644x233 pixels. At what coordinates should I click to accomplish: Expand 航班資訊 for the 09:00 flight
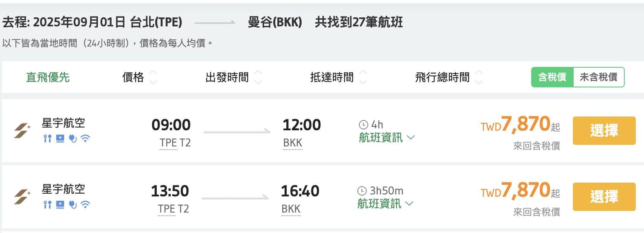tap(386, 138)
